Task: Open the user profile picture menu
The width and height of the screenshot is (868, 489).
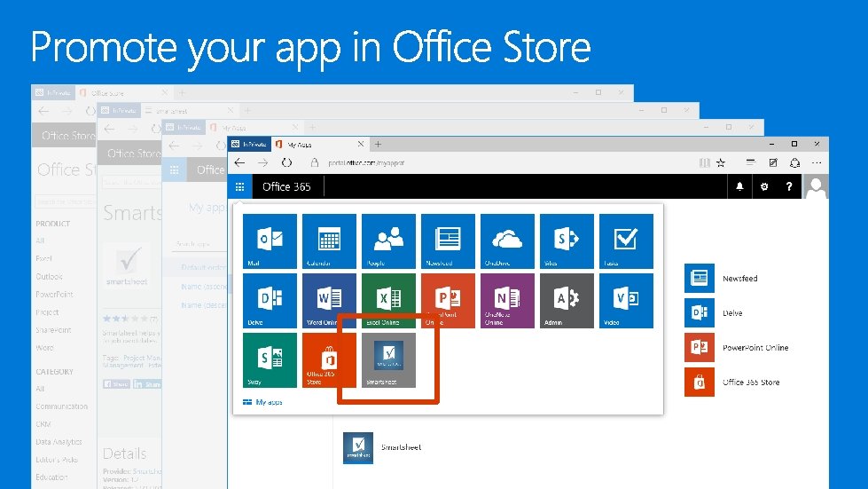Action: 816,186
